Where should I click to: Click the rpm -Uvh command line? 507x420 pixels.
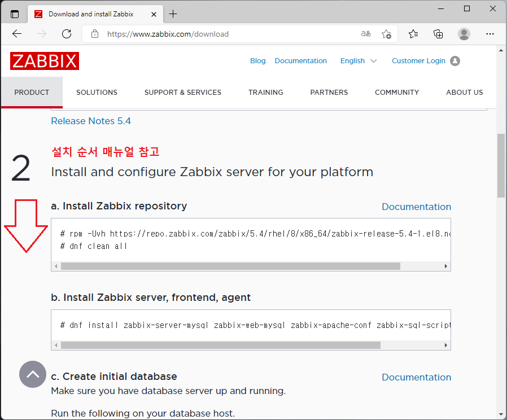coord(255,234)
